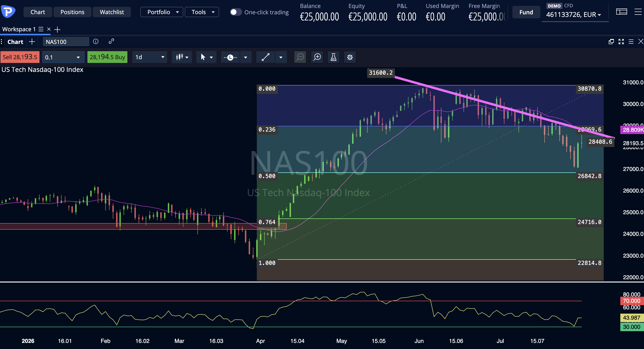This screenshot has height=349, width=644.
Task: Open the 0.1 volume dropdown
Action: click(63, 57)
